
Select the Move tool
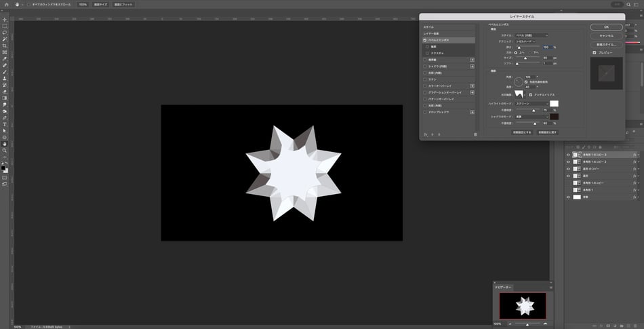pyautogui.click(x=5, y=19)
